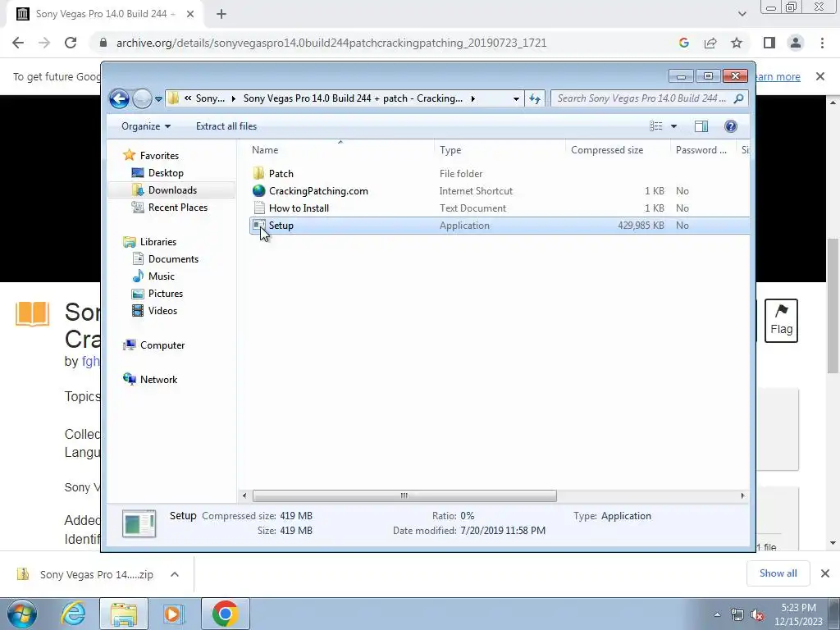Image resolution: width=840 pixels, height=630 pixels.
Task: Click the Google icon in the address bar
Action: point(684,43)
